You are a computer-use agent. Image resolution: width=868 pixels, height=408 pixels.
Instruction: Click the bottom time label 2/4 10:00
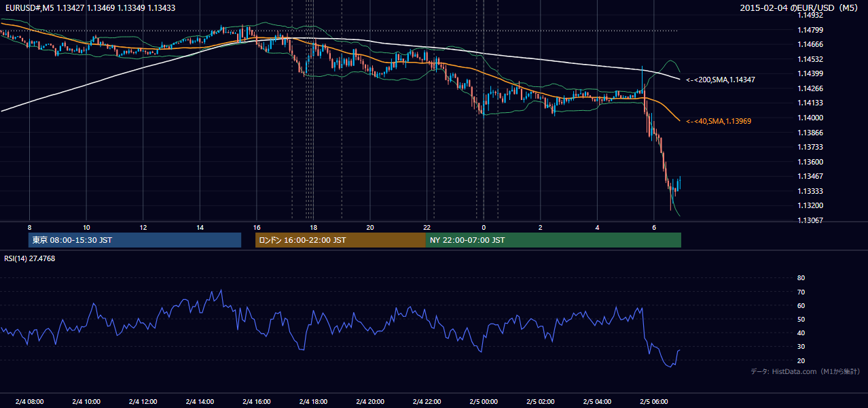86,402
